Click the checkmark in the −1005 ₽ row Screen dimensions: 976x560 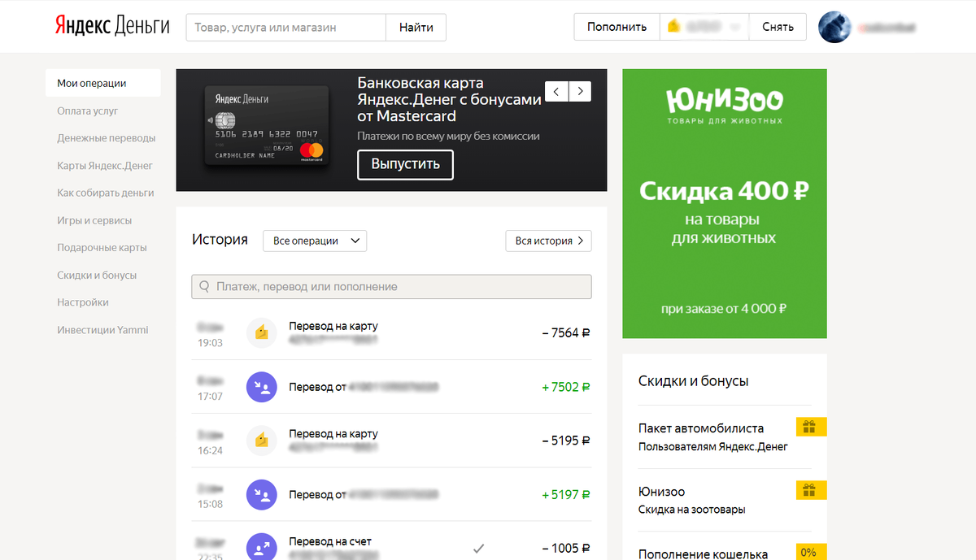point(479,547)
